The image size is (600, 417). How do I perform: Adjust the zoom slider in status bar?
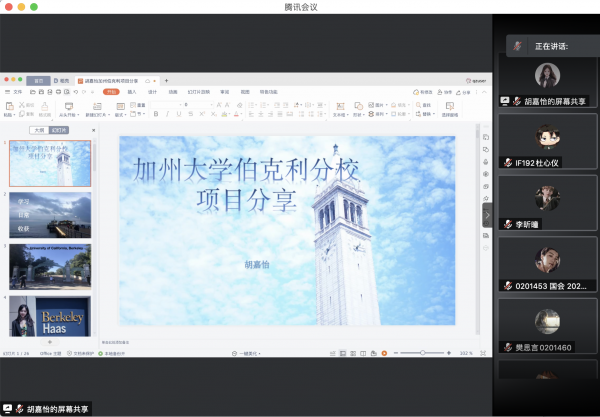click(423, 353)
